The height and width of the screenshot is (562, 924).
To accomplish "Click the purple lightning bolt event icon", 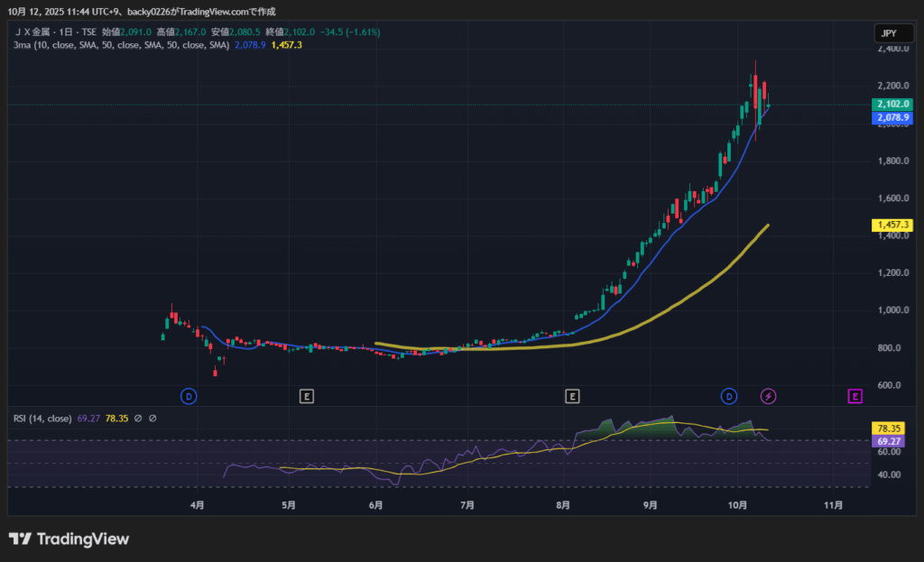I will [768, 396].
